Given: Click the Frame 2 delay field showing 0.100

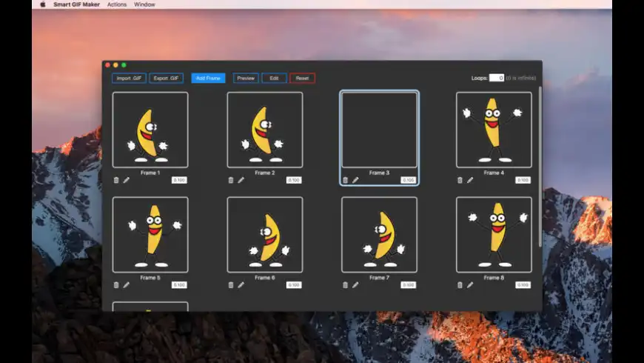Looking at the screenshot, I should (294, 180).
